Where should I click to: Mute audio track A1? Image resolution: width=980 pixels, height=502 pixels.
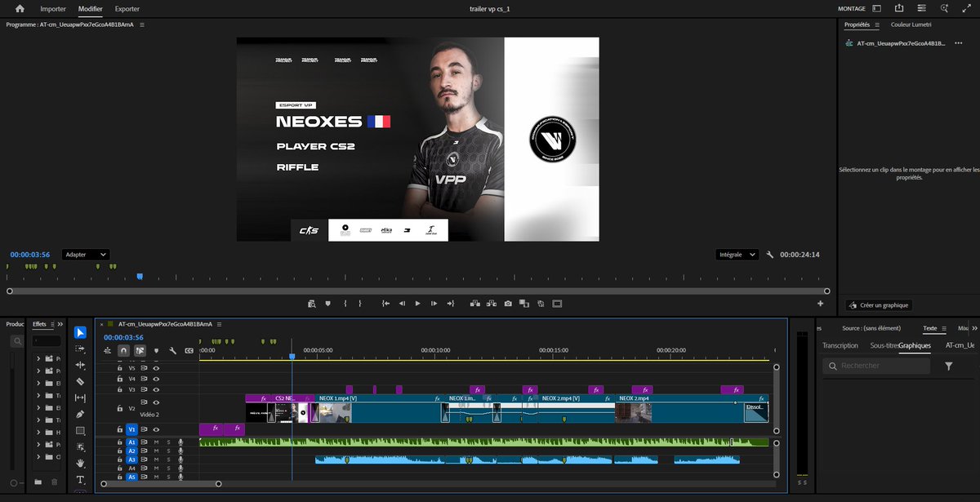coord(156,442)
